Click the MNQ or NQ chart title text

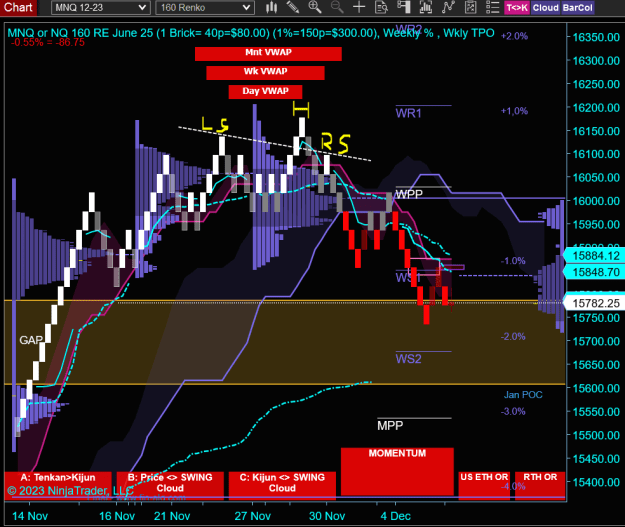pos(250,33)
